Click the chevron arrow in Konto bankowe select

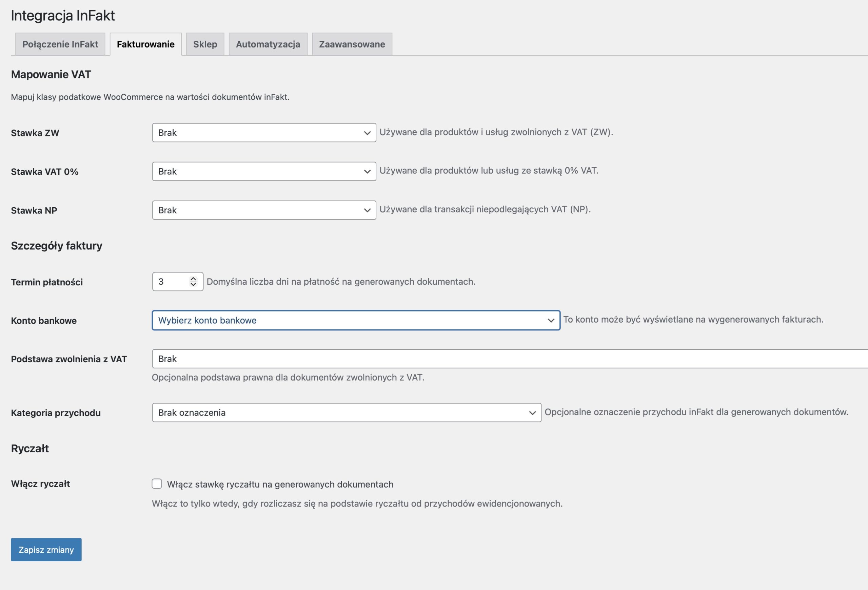tap(551, 320)
